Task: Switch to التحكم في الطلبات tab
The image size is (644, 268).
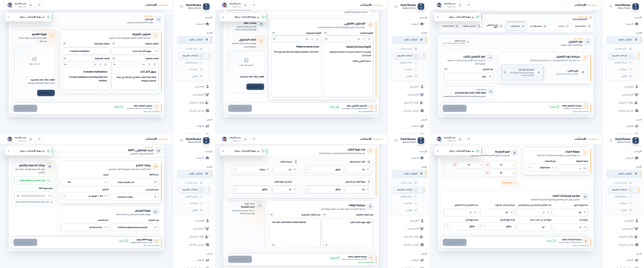Action: coord(471,26)
